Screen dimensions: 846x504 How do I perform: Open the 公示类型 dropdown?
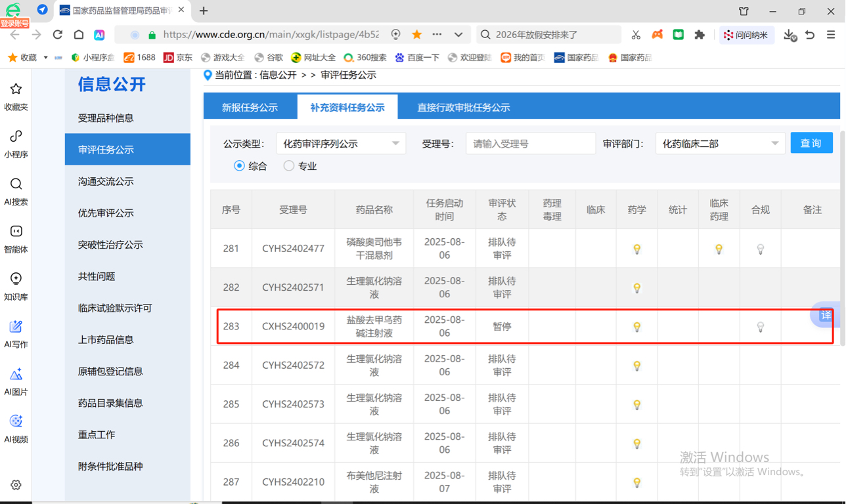click(x=341, y=144)
